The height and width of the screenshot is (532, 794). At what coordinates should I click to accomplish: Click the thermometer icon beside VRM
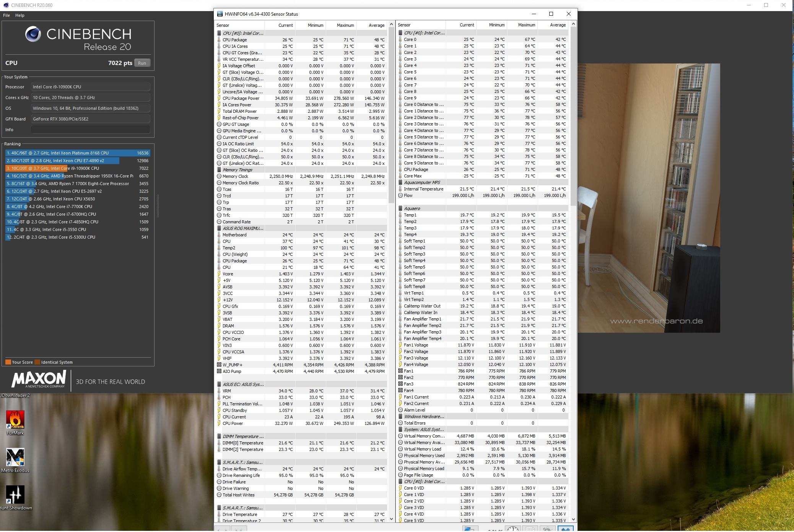(x=219, y=391)
